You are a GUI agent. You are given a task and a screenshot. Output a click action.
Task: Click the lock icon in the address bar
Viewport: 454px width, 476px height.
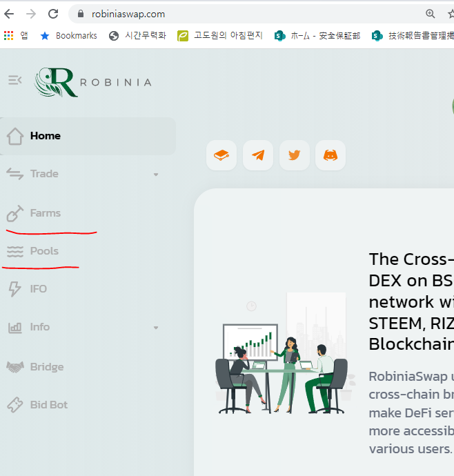coord(81,14)
